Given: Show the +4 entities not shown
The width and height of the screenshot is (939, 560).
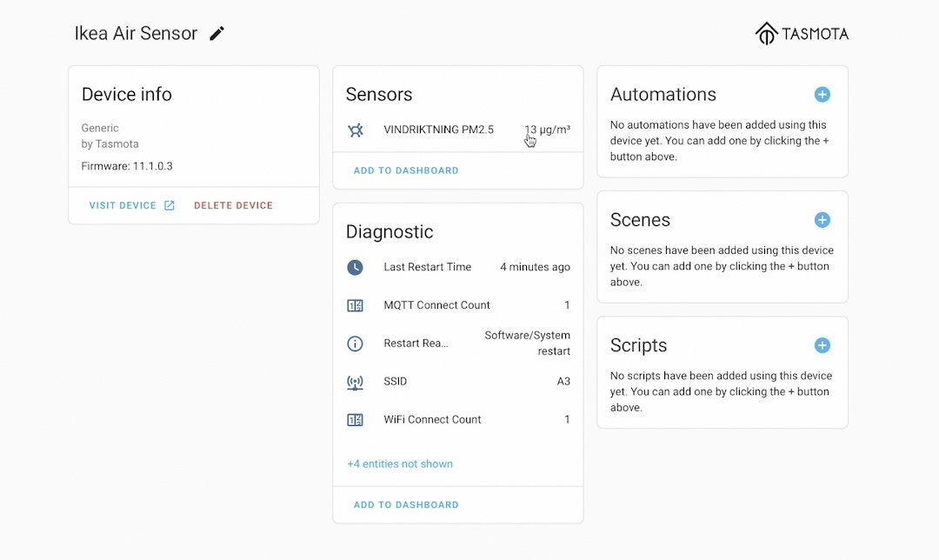Looking at the screenshot, I should pos(400,464).
